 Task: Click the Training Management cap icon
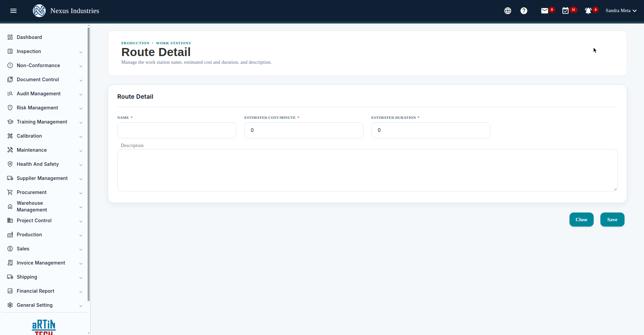click(10, 122)
